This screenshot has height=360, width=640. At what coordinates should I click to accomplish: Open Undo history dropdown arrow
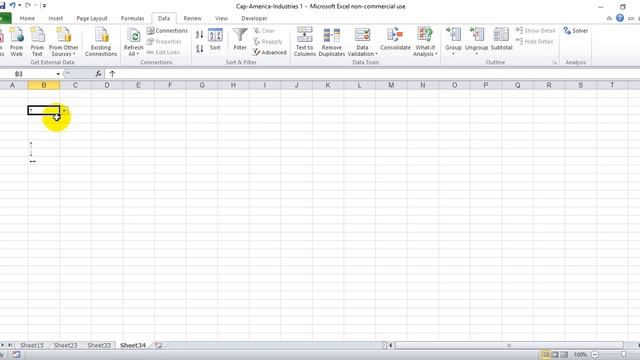click(x=20, y=6)
